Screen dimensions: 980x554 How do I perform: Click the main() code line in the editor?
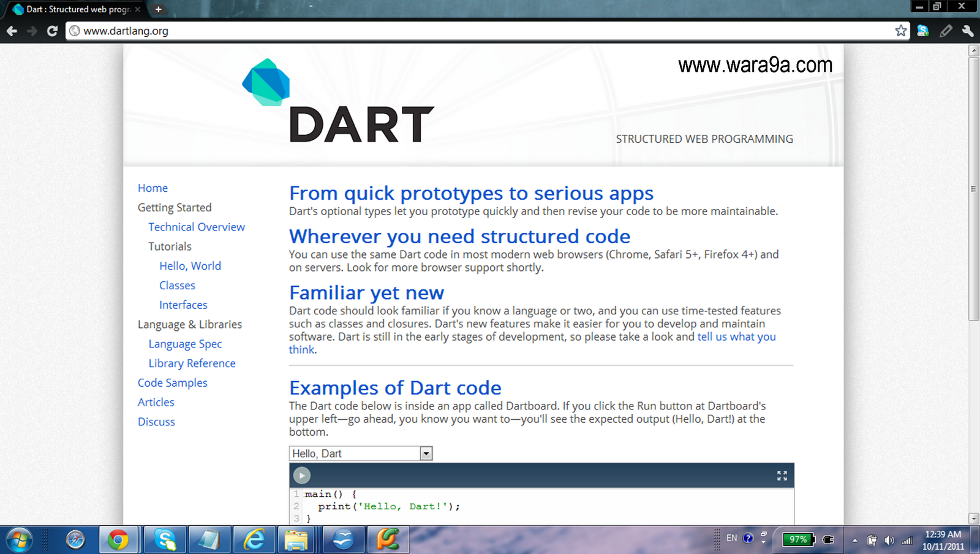331,494
